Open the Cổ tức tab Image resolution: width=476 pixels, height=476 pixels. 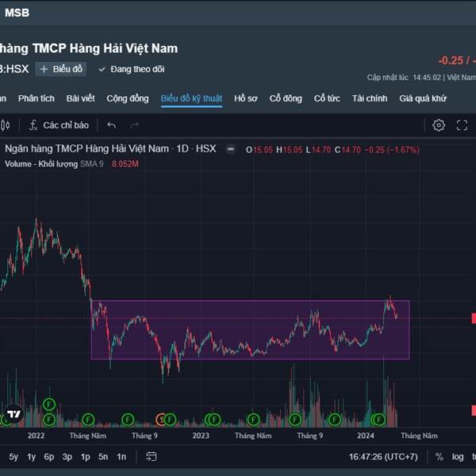(x=327, y=98)
